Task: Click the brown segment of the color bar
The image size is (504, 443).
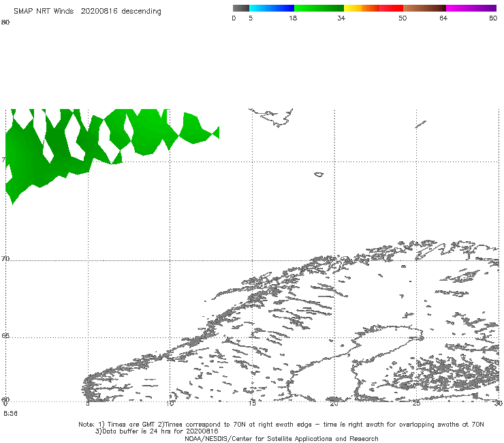Action: coord(424,8)
